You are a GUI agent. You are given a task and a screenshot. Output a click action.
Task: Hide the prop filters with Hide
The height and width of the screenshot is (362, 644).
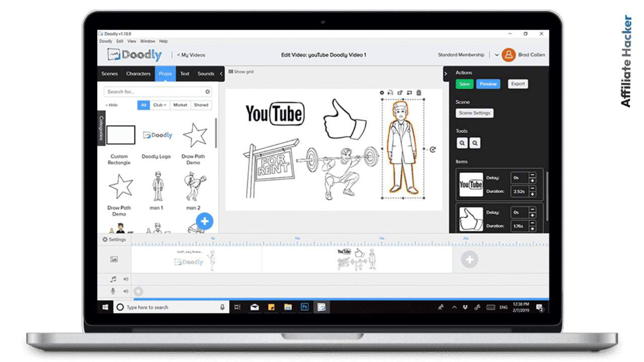tap(111, 105)
